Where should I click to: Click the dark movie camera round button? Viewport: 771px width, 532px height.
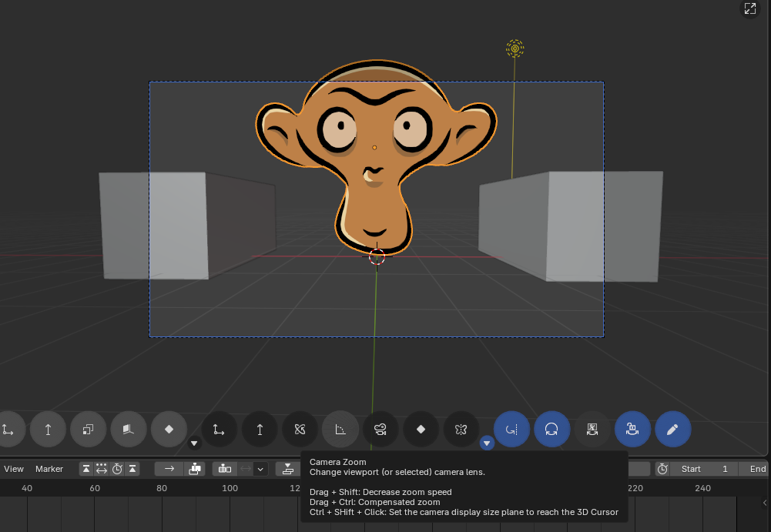[380, 430]
